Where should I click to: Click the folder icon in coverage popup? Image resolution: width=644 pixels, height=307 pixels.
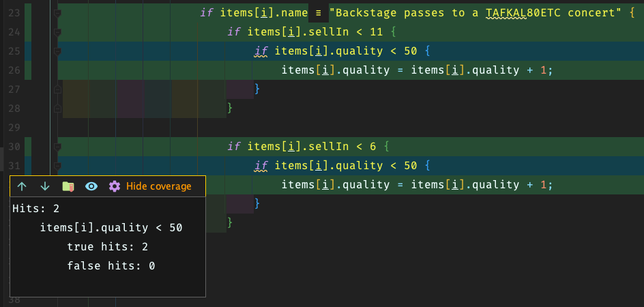point(68,186)
